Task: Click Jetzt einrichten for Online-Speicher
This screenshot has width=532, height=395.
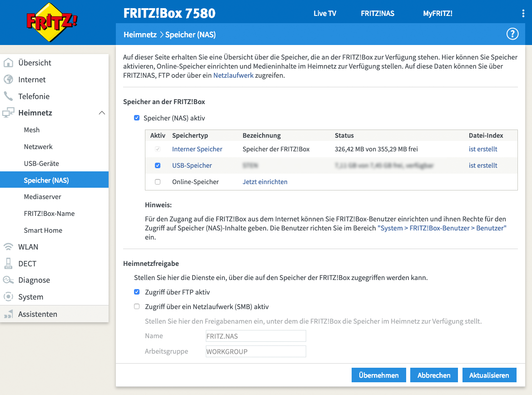Action: [265, 181]
